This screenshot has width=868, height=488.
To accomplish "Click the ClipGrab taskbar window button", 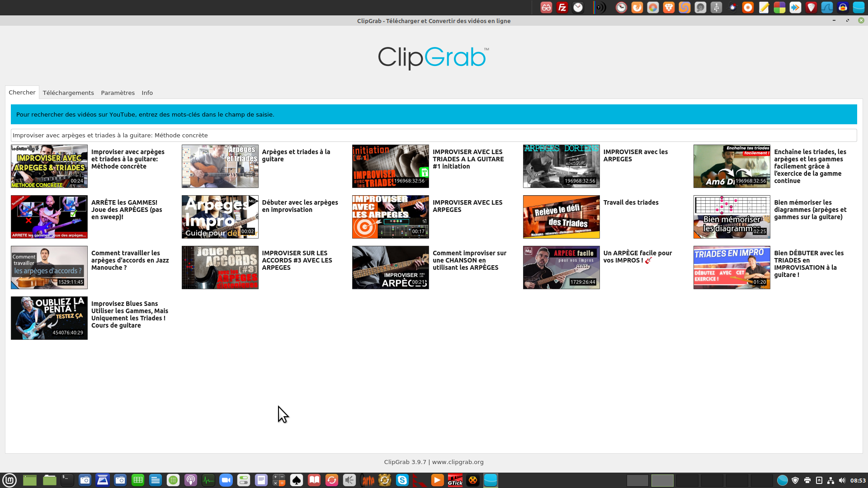I will click(x=491, y=480).
